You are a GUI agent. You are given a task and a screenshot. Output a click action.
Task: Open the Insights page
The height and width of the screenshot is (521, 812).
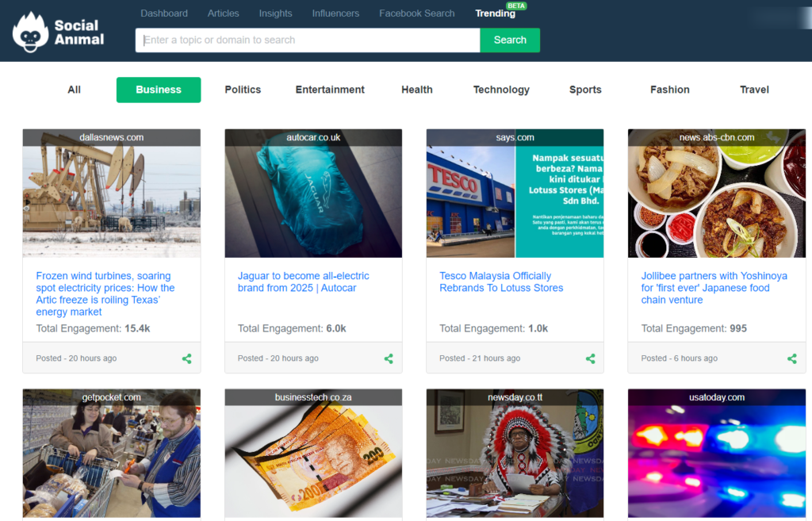tap(275, 13)
